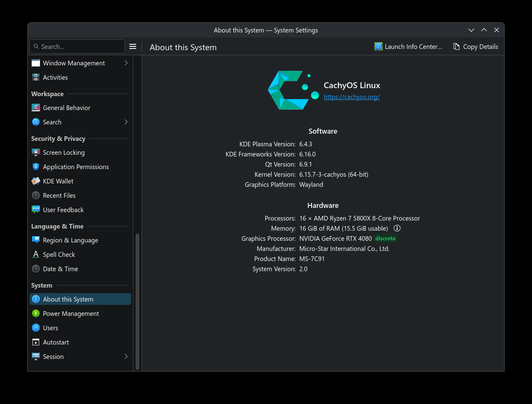Click the About this System info icon
Viewport: 532px width, 404px height.
point(36,299)
